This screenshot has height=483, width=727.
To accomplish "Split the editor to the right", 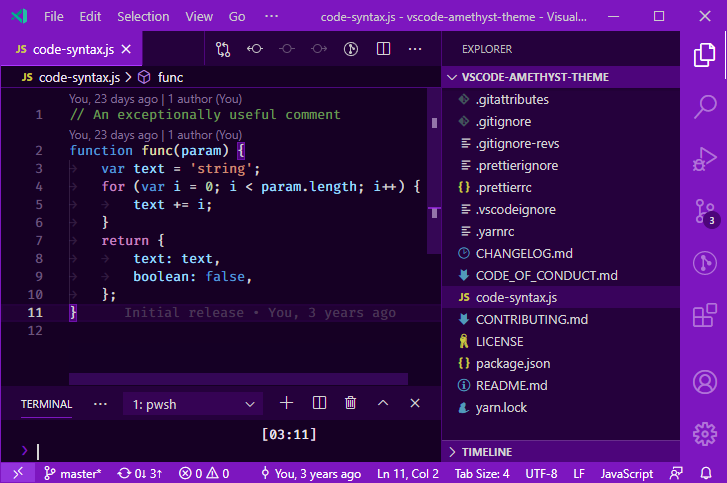I will click(x=383, y=49).
